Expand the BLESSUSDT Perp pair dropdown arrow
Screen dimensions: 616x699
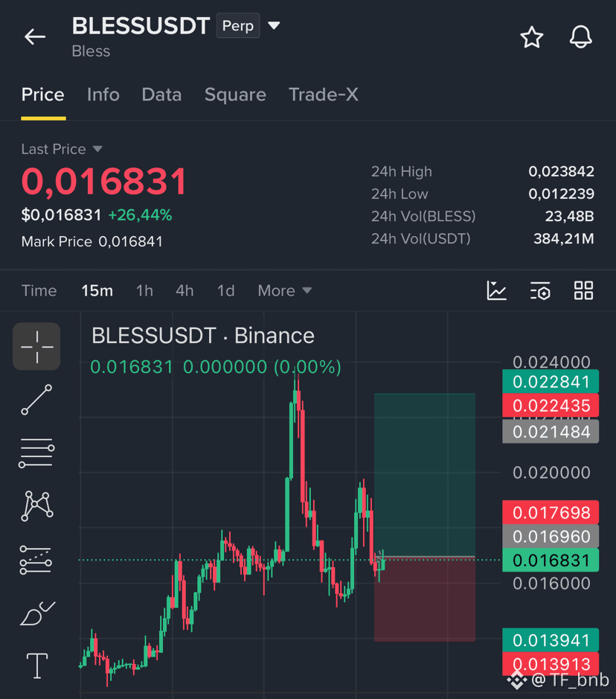click(x=274, y=25)
